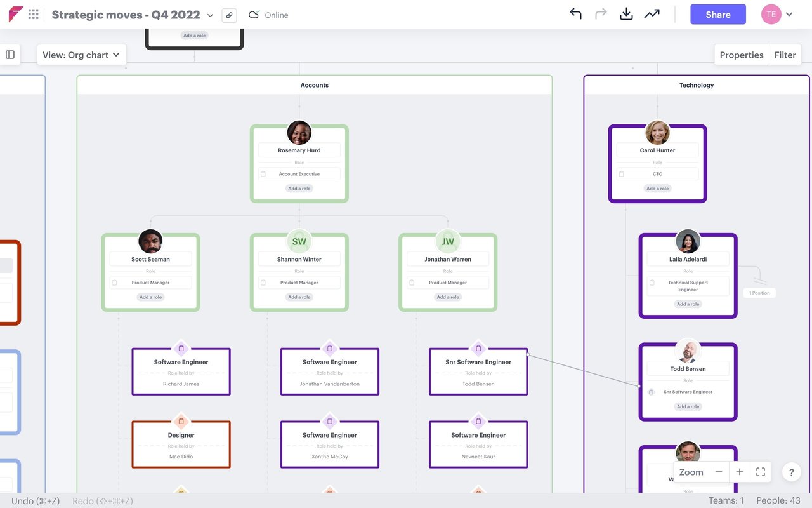Click the download icon in the top toolbar

point(626,13)
